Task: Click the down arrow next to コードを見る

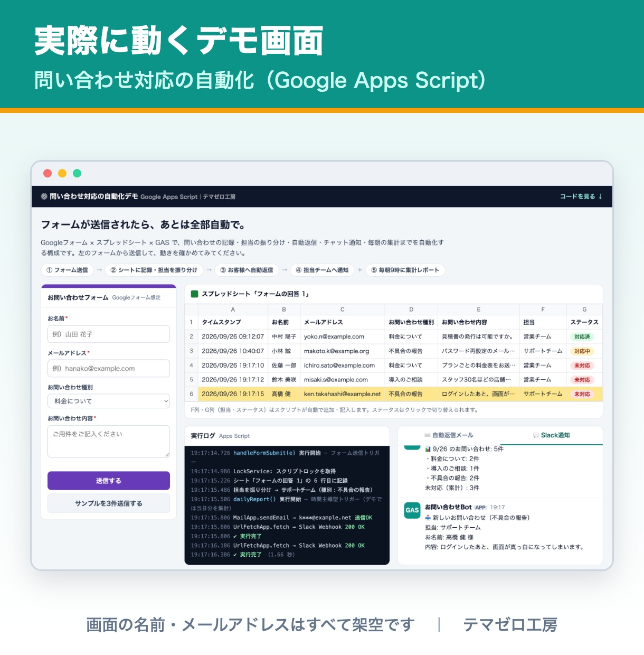Action: pos(600,196)
